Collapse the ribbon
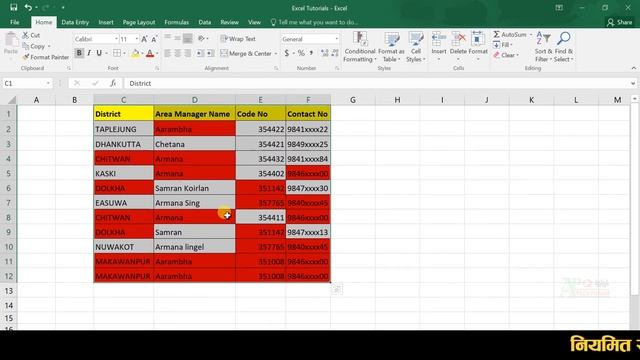 (x=633, y=68)
